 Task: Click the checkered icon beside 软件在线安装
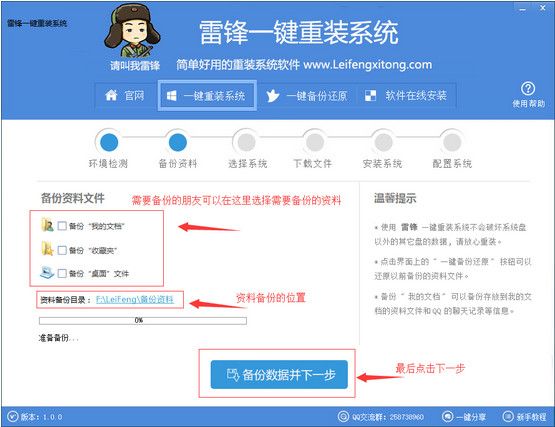pyautogui.click(x=370, y=96)
